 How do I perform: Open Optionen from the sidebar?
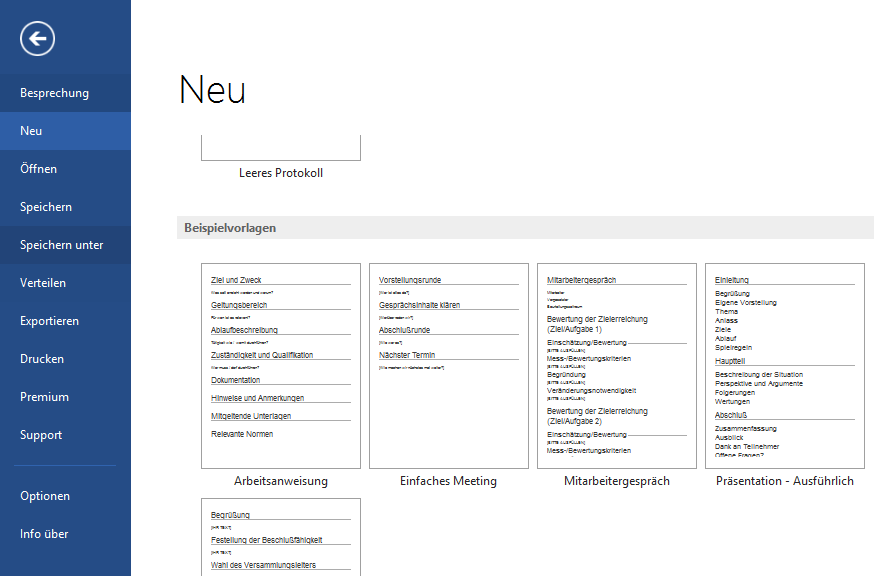(45, 496)
